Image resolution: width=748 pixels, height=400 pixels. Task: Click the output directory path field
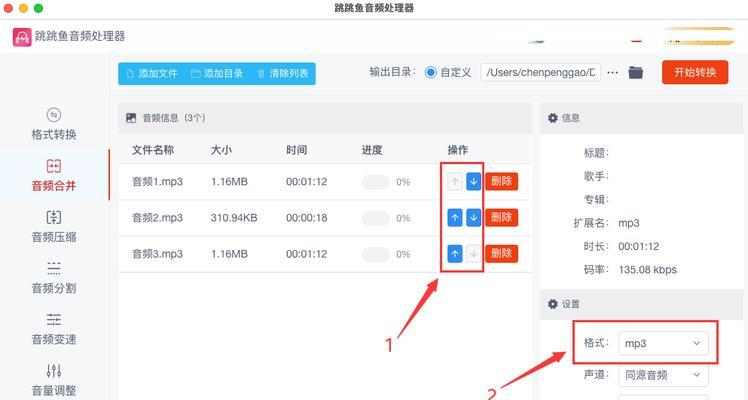tap(540, 72)
